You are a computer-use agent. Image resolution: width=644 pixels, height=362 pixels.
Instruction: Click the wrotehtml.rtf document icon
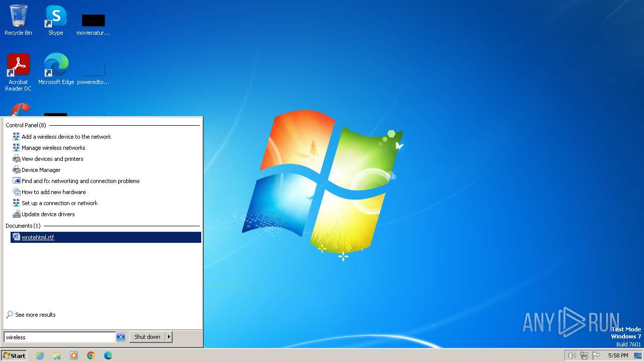click(x=16, y=237)
